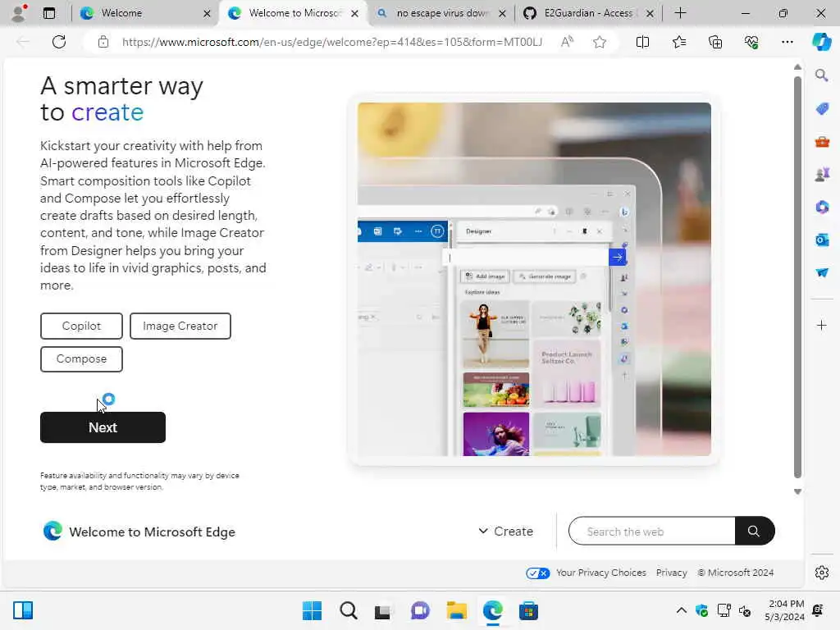The height and width of the screenshot is (630, 840).
Task: Open the sidebar Drop paper-plane icon
Action: point(822,272)
